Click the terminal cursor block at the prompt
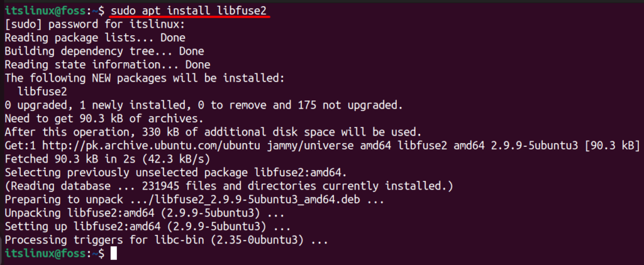 pos(114,254)
